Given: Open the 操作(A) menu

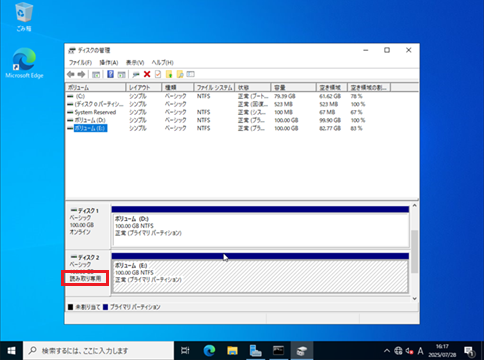Looking at the screenshot, I should tap(109, 63).
